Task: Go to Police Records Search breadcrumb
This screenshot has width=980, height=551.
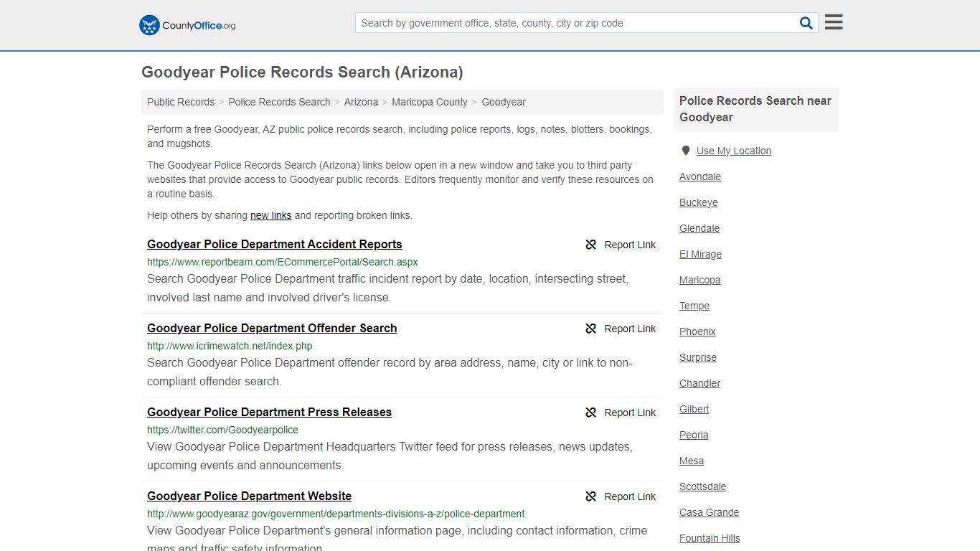Action: tap(279, 102)
